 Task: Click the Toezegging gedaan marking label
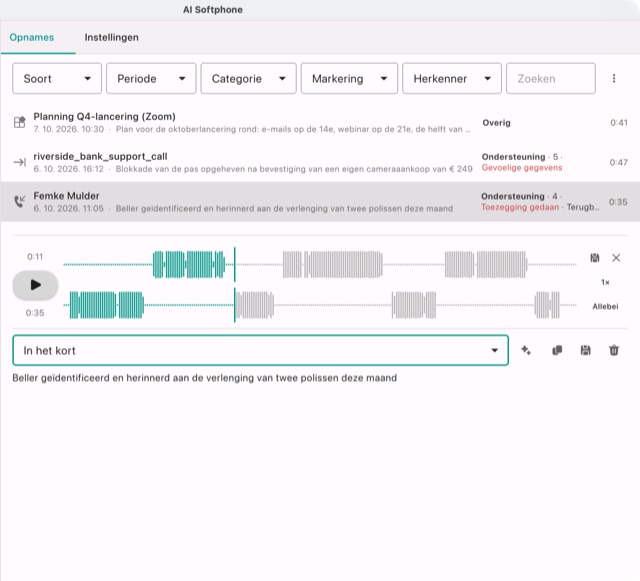click(520, 207)
